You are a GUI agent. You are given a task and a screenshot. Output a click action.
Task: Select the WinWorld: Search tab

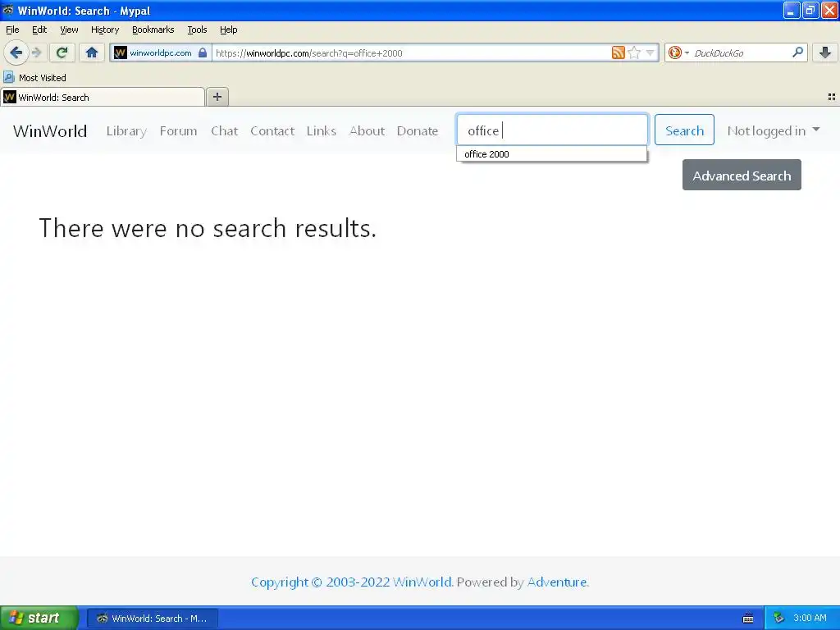pyautogui.click(x=103, y=97)
